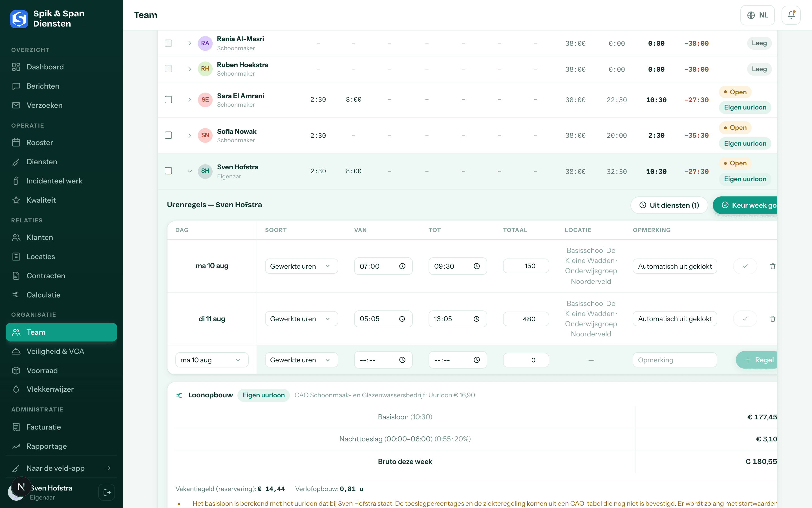The image size is (812, 508).
Task: Open Facturatie in the sidebar
Action: (61, 427)
